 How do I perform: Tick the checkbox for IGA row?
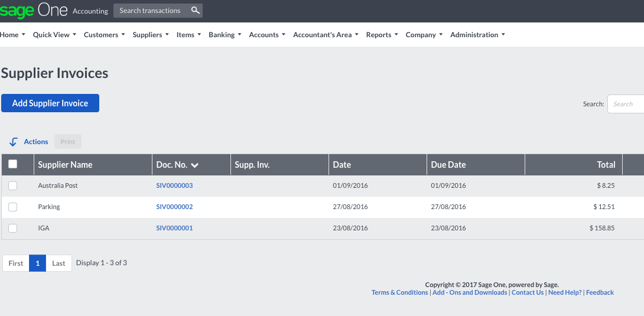13,228
